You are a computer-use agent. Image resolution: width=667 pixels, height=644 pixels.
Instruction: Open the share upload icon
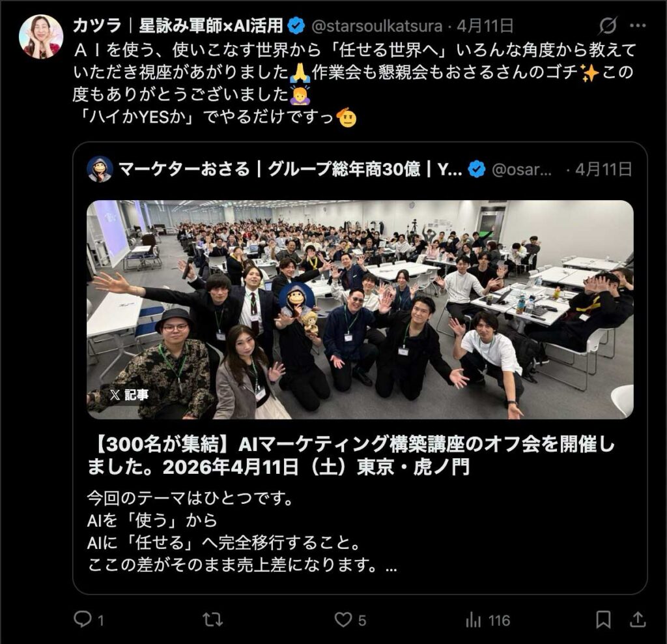click(637, 619)
